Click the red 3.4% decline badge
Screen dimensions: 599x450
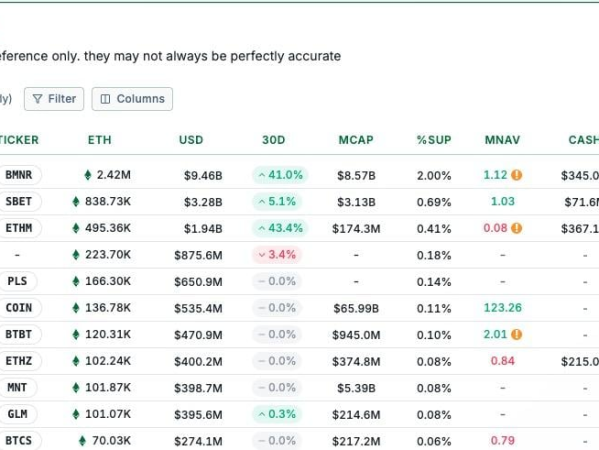277,255
